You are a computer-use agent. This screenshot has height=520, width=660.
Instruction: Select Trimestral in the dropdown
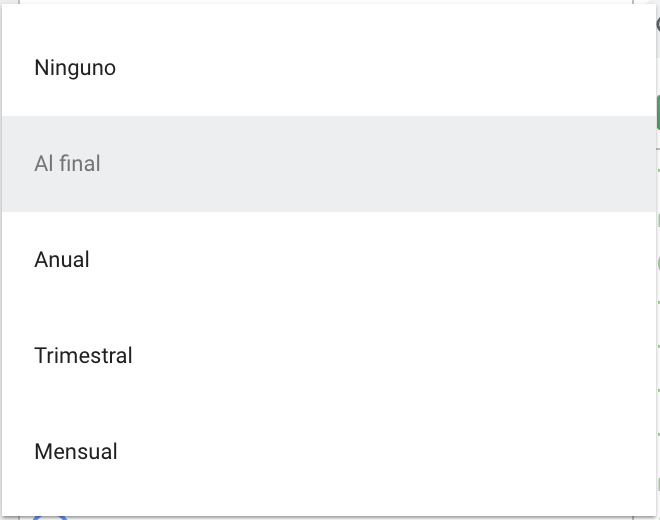point(83,356)
